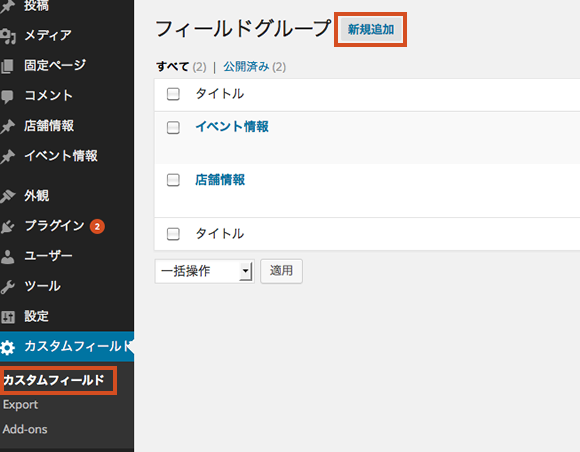Click the ツール wrench icon
Image resolution: width=580 pixels, height=452 pixels.
click(x=7, y=287)
